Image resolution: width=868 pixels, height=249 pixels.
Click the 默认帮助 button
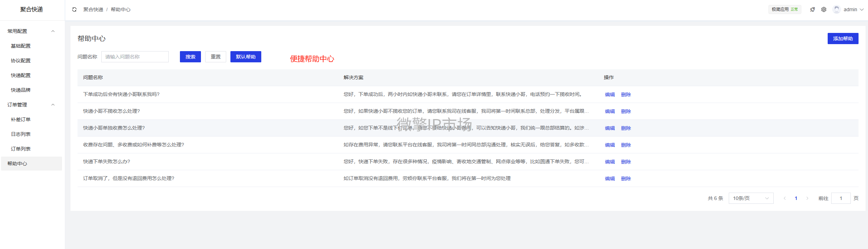[245, 57]
